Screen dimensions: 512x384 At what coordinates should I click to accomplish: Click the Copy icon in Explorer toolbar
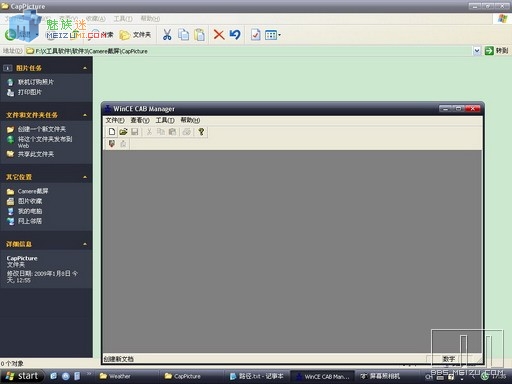[x=183, y=35]
